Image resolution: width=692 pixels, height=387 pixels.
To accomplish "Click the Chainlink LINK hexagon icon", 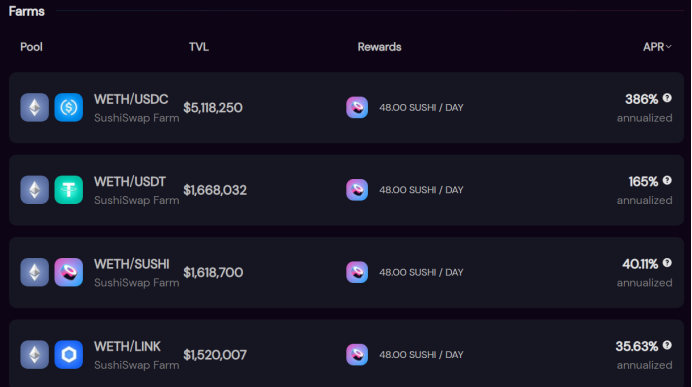I will click(68, 354).
